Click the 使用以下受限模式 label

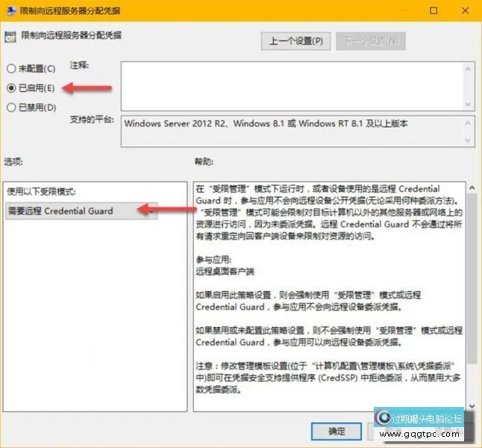pyautogui.click(x=41, y=192)
